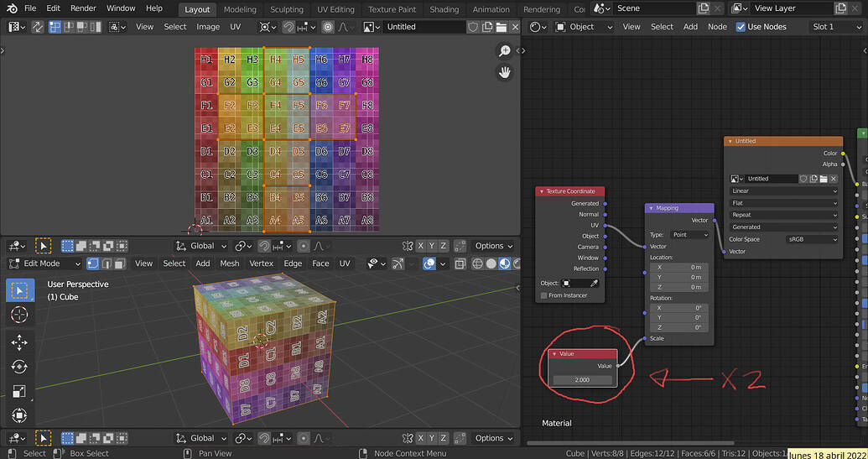Click the Value node 2.000 field
The height and width of the screenshot is (459, 868).
click(x=582, y=380)
